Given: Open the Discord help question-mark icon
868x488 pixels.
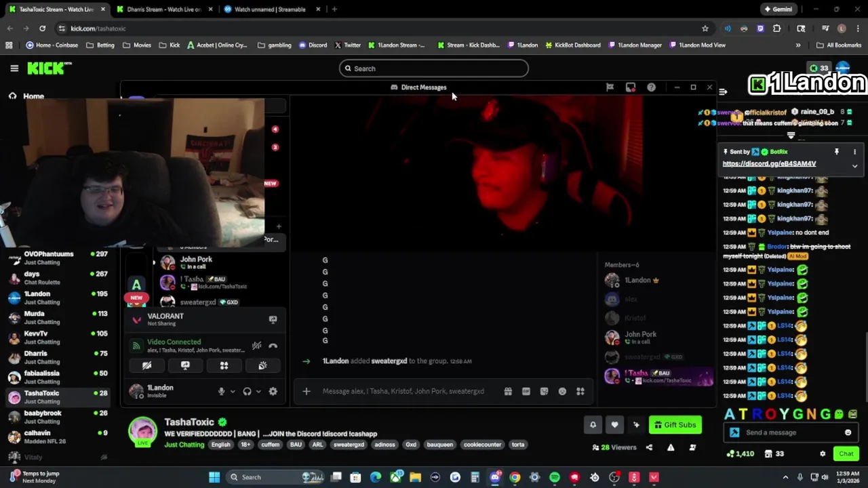Looking at the screenshot, I should 651,87.
